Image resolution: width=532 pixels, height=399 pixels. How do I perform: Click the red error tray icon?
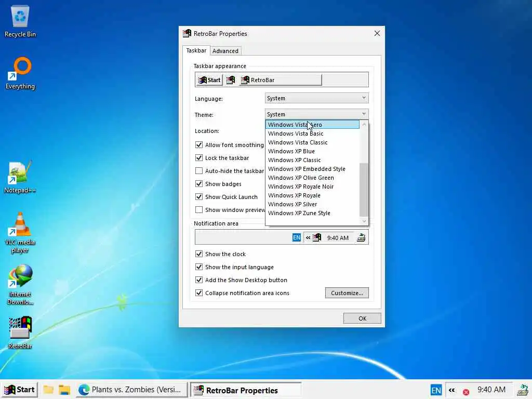pyautogui.click(x=466, y=392)
